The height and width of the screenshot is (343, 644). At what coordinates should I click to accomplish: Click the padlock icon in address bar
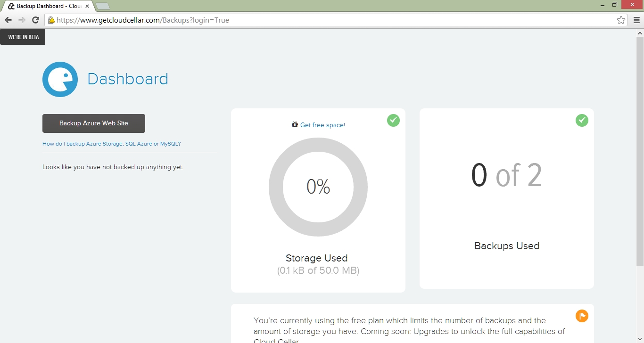(51, 20)
